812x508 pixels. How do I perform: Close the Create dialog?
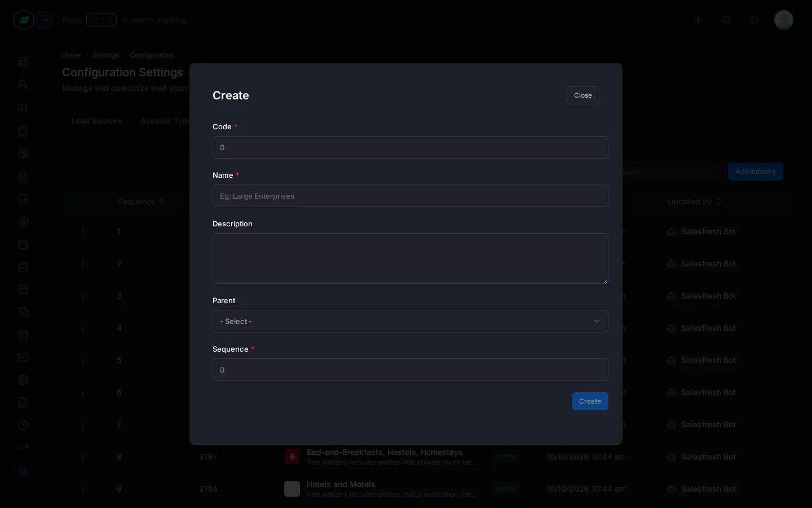coord(582,95)
